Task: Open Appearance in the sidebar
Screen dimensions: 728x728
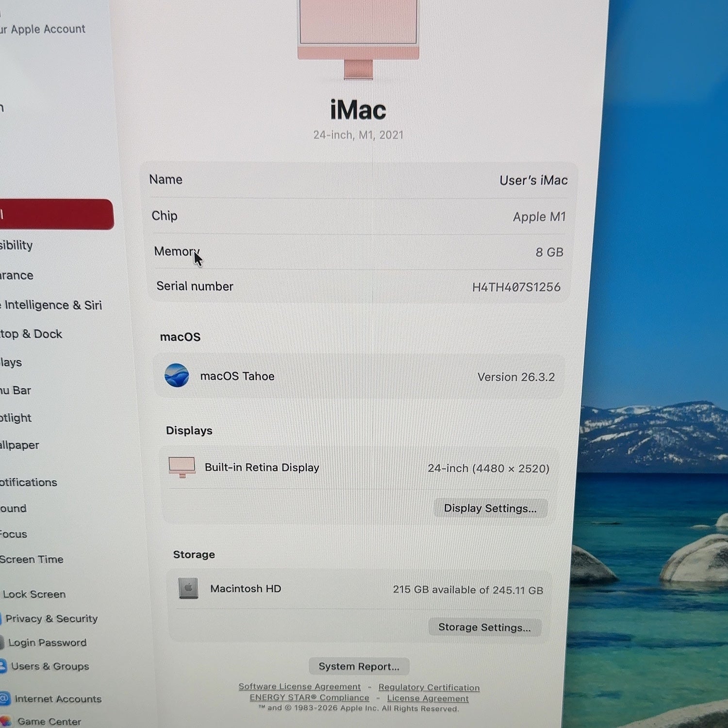Action: click(x=17, y=275)
